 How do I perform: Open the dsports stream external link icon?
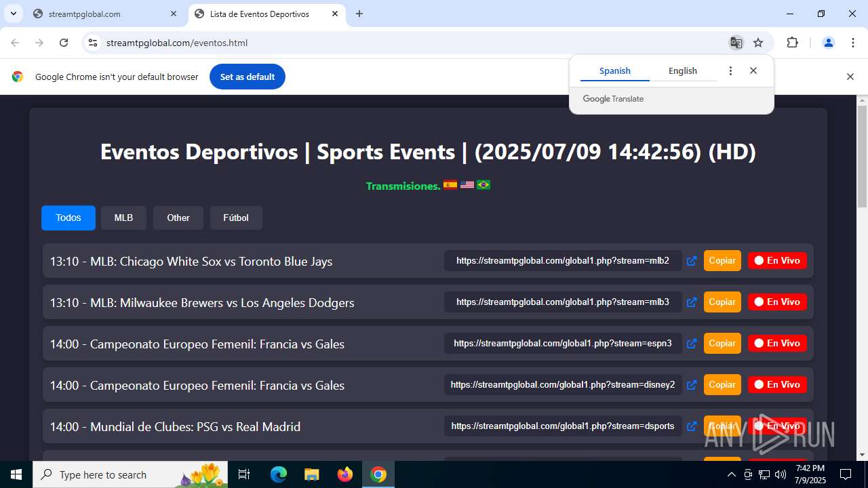[692, 426]
